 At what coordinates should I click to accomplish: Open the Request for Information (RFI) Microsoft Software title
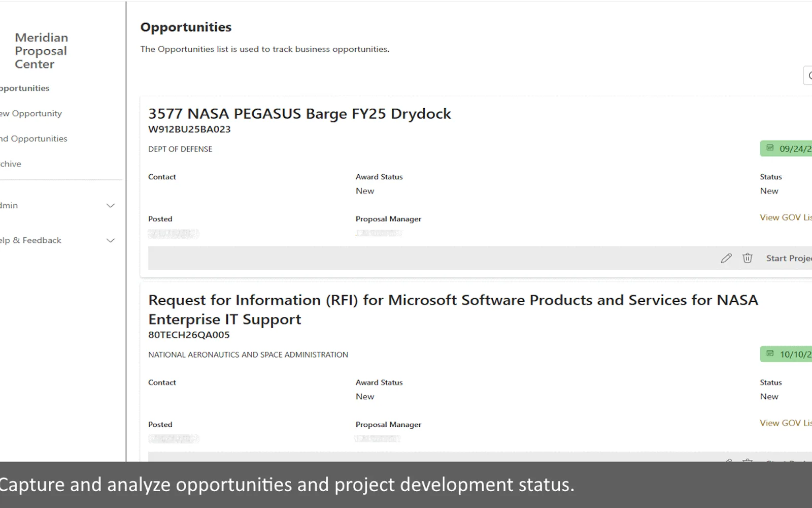click(453, 309)
